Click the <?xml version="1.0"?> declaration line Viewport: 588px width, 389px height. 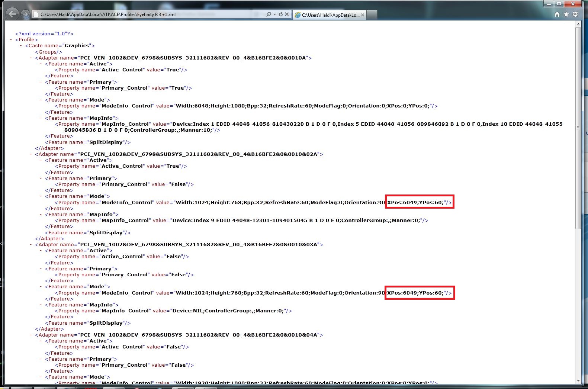[44, 33]
